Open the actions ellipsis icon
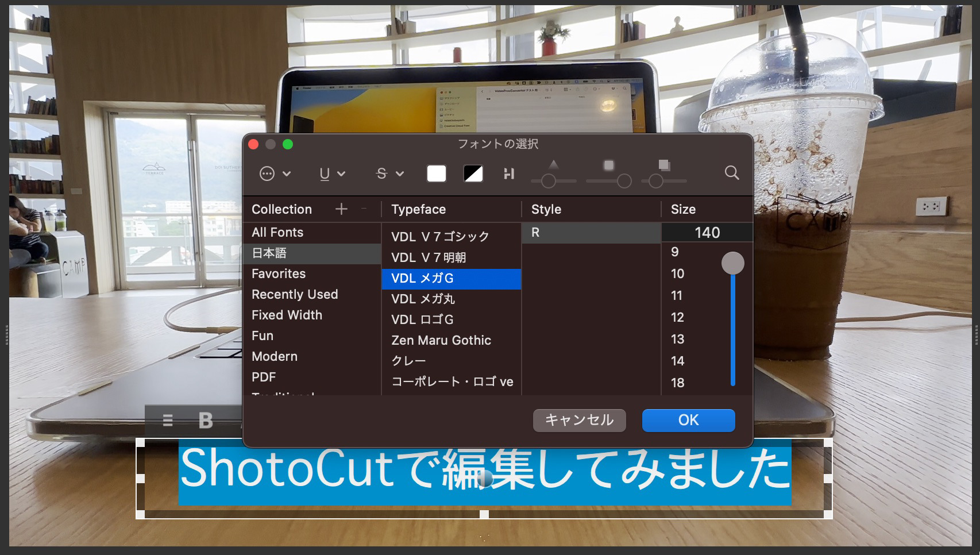Screen dimensions: 980x555 point(268,174)
